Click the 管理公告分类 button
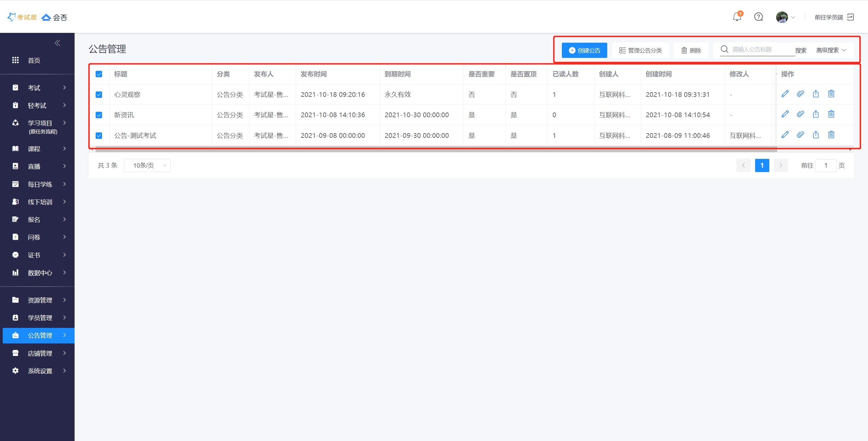Screen dimensions: 868x441 (x=640, y=50)
